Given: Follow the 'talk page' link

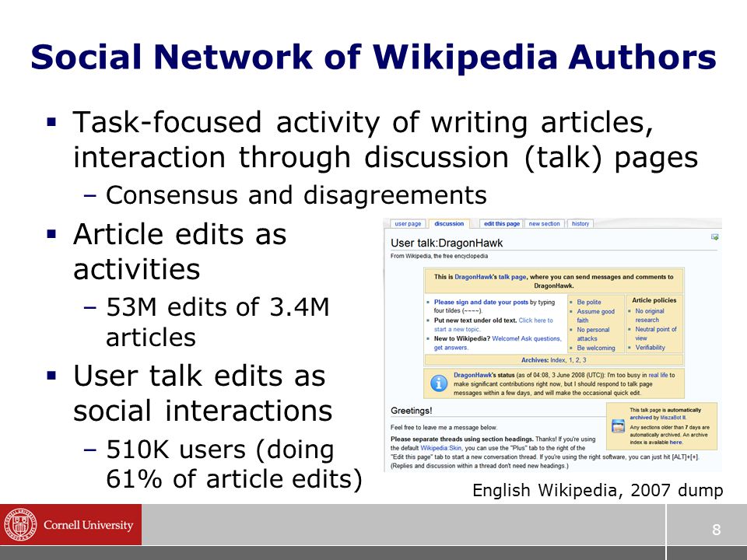Looking at the screenshot, I should coord(512,277).
